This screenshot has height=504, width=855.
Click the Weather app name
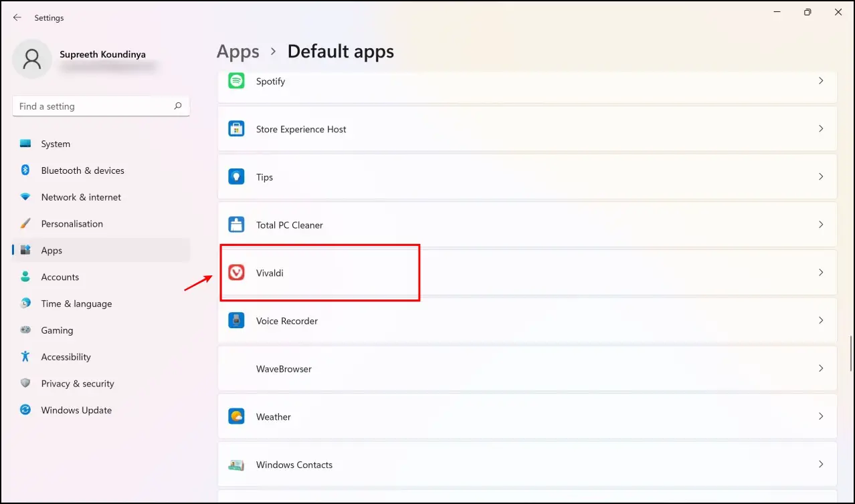coord(274,416)
